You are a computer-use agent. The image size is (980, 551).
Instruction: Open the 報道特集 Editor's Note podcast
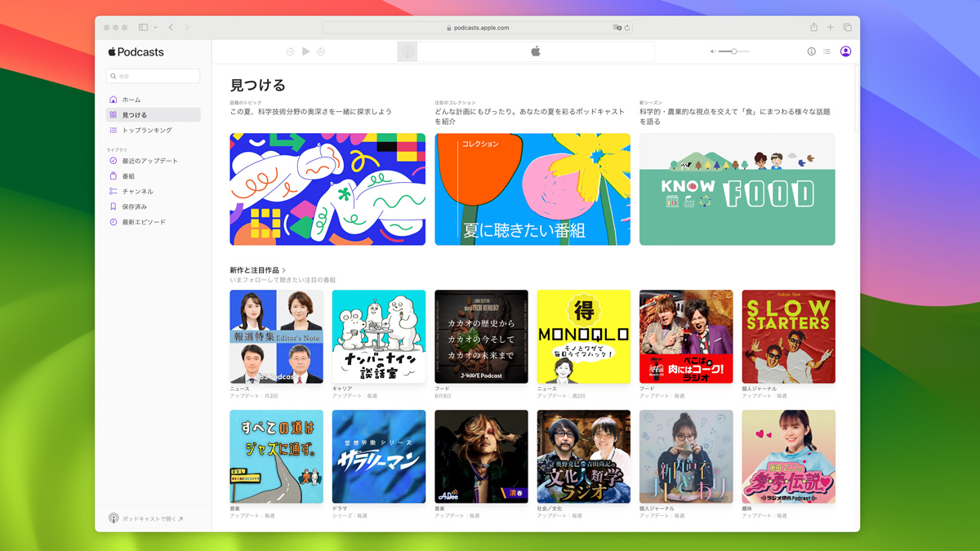[x=277, y=336]
